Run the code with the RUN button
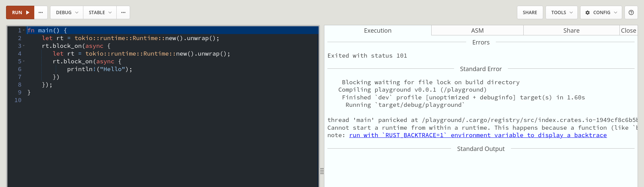 pyautogui.click(x=20, y=12)
